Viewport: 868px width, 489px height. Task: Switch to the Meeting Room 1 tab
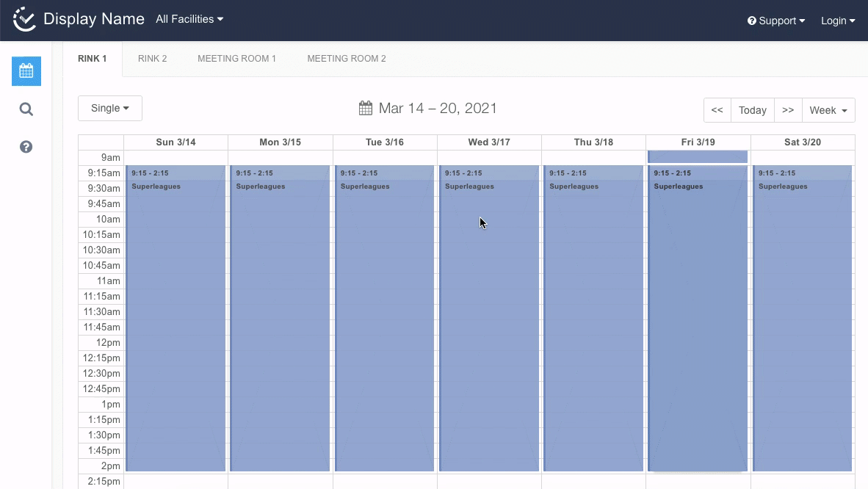click(x=236, y=59)
